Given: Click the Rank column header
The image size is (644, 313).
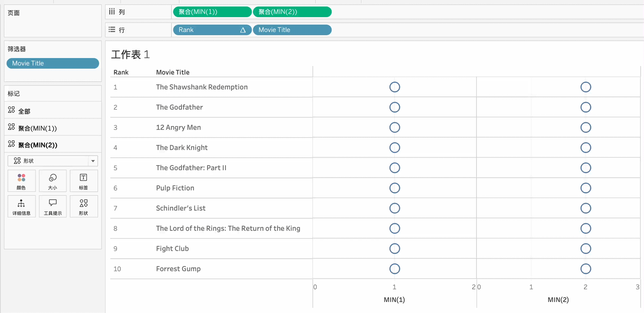Looking at the screenshot, I should (121, 72).
